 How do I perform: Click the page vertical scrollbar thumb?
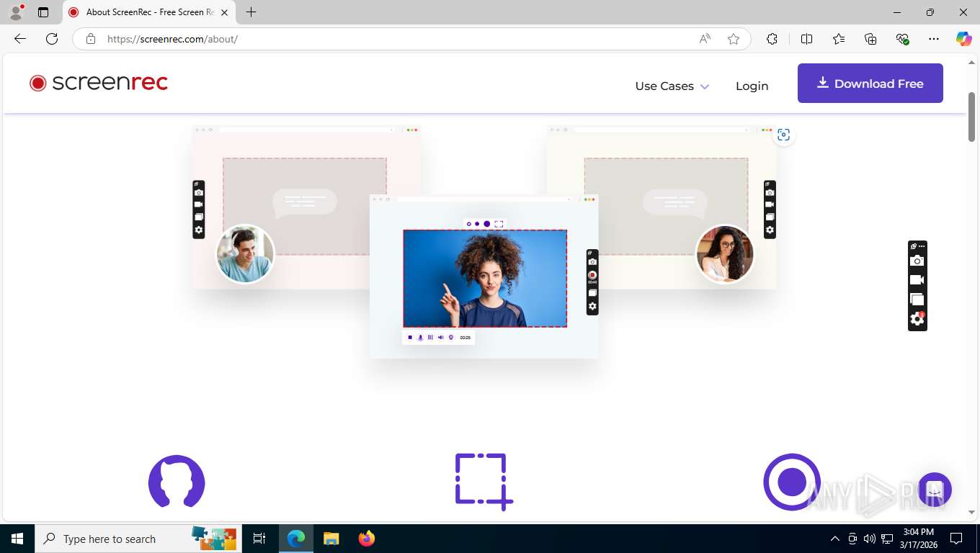tap(971, 117)
